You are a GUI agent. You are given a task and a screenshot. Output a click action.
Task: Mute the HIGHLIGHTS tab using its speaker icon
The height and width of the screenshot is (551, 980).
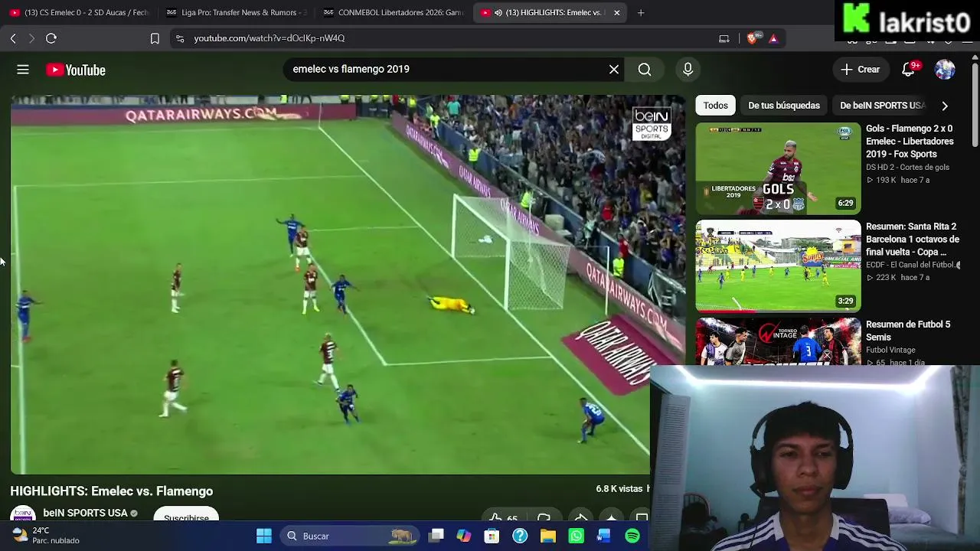coord(498,13)
